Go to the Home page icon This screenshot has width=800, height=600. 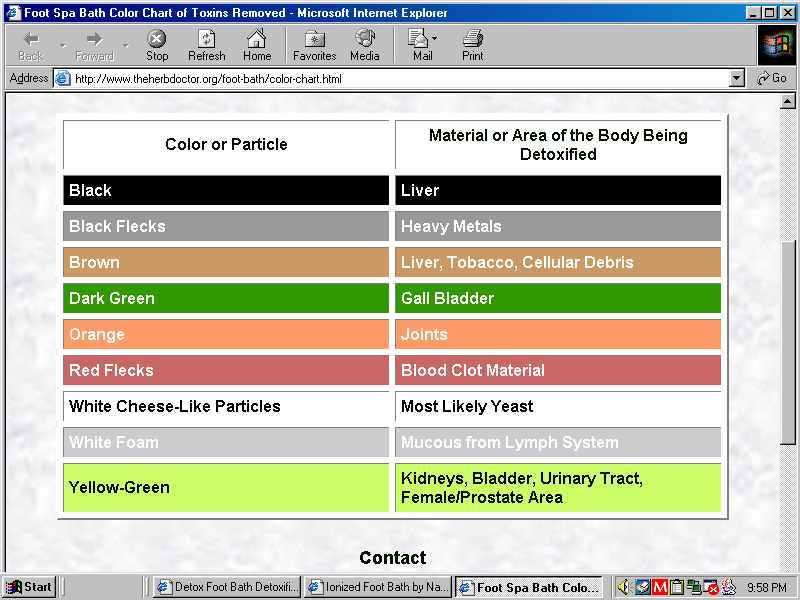click(x=257, y=44)
